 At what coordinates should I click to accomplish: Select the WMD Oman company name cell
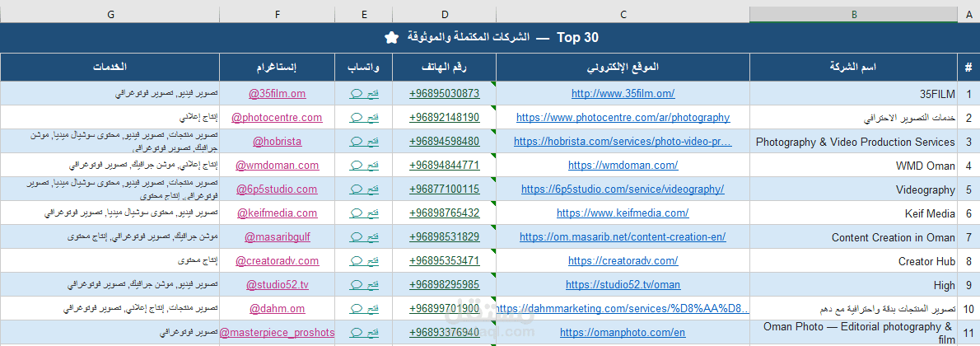point(854,166)
